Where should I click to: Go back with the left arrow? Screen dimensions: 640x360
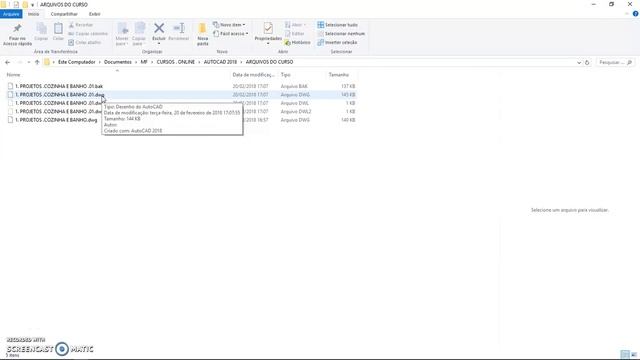tap(8, 62)
